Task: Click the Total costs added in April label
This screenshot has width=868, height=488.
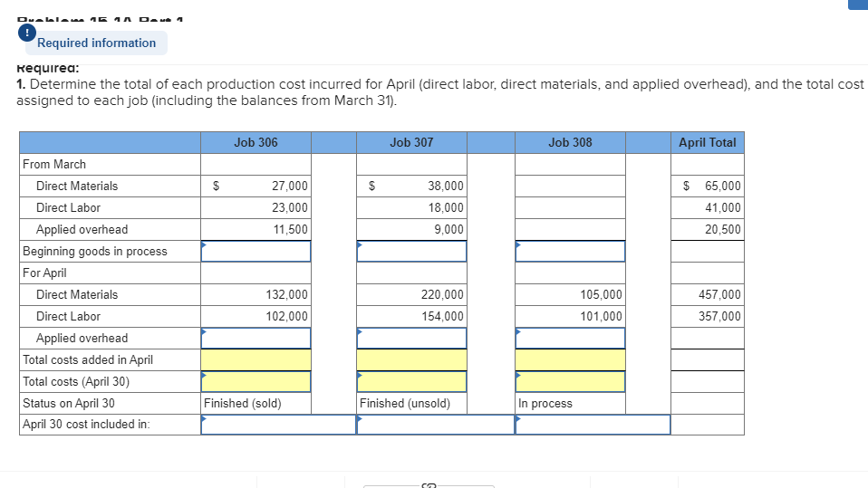Action: [x=88, y=359]
